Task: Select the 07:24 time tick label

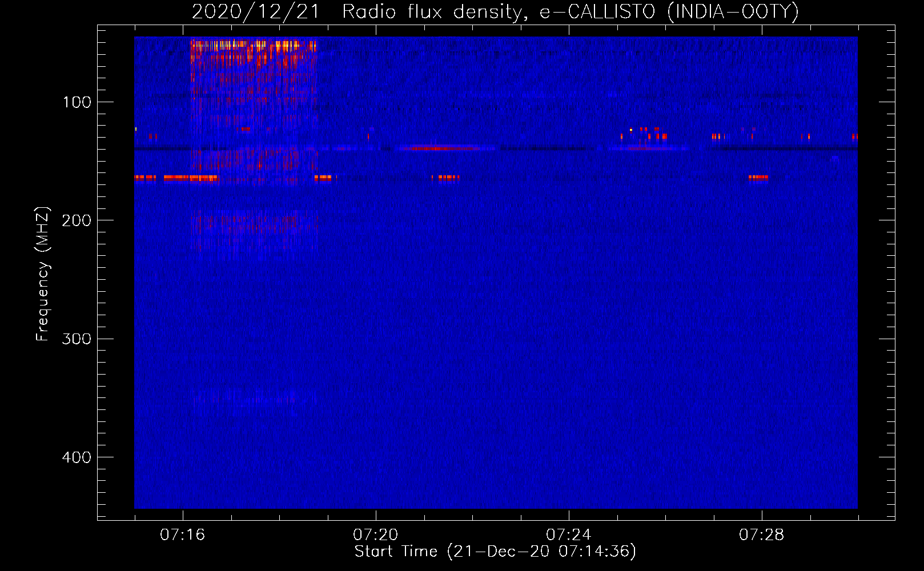Action: coord(569,535)
